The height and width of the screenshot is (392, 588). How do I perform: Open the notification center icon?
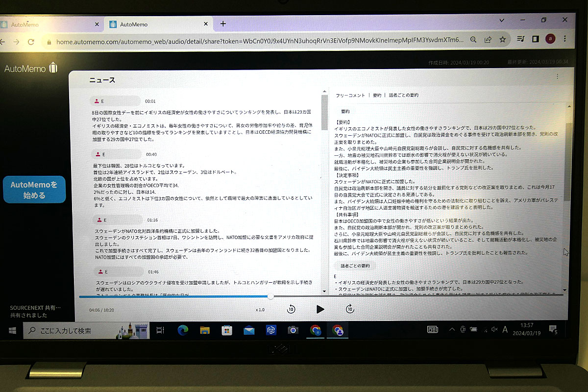(x=553, y=329)
